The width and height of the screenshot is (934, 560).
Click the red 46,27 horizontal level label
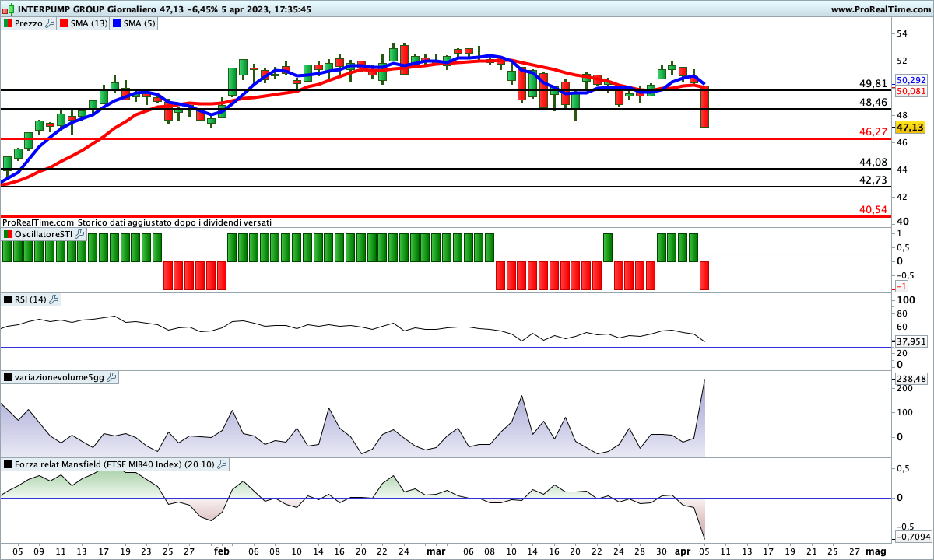pos(873,132)
